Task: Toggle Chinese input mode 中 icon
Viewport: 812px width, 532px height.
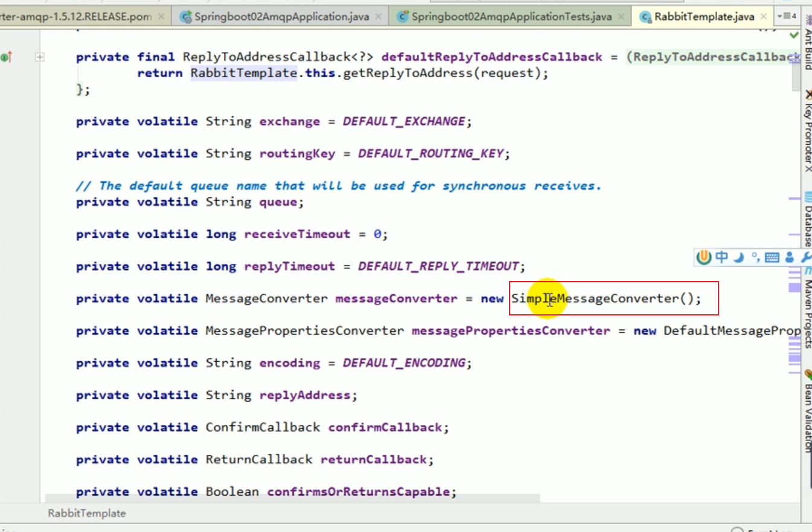Action: point(721,258)
